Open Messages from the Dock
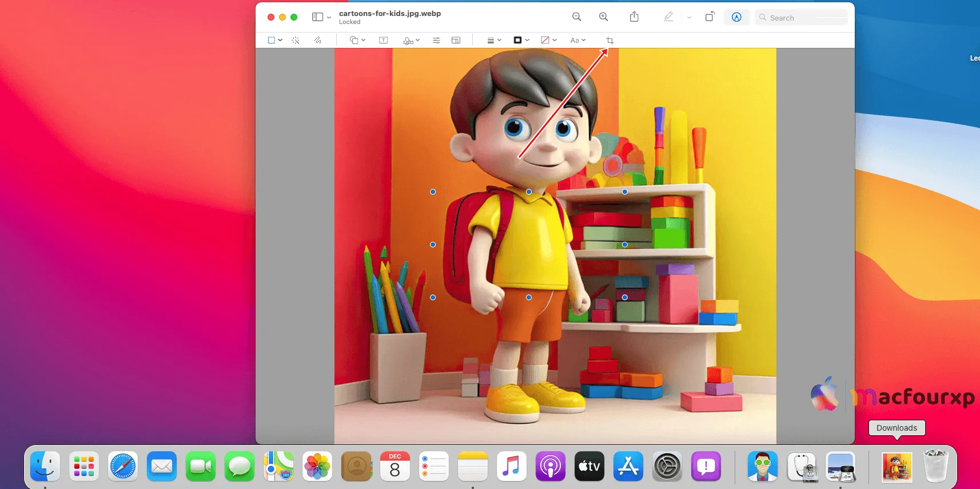Image resolution: width=980 pixels, height=489 pixels. (x=240, y=466)
